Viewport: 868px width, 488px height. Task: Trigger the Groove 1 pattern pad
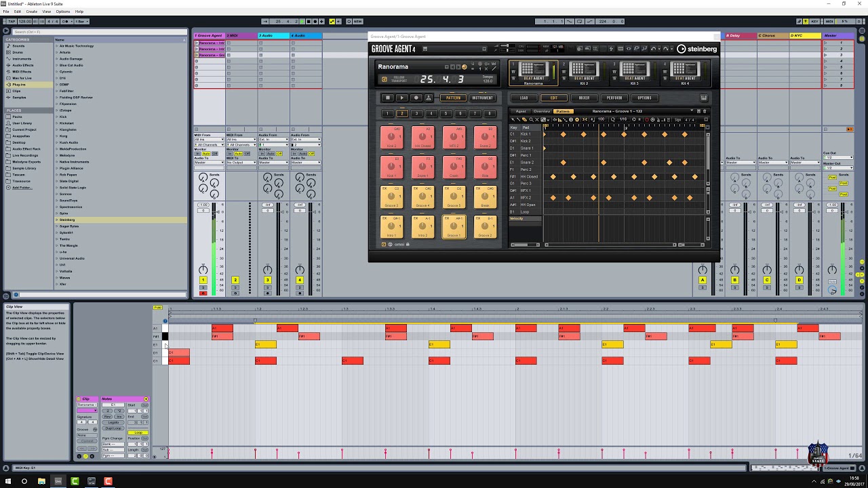pos(454,226)
